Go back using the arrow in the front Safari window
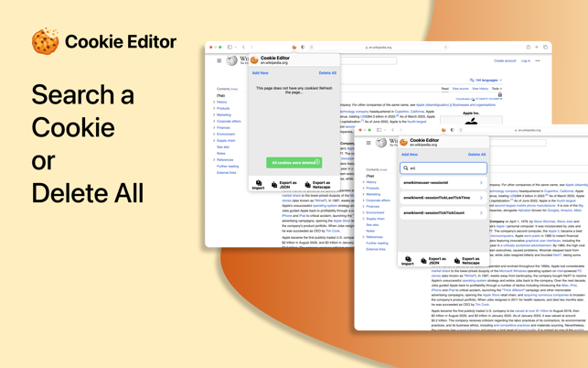 392,130
